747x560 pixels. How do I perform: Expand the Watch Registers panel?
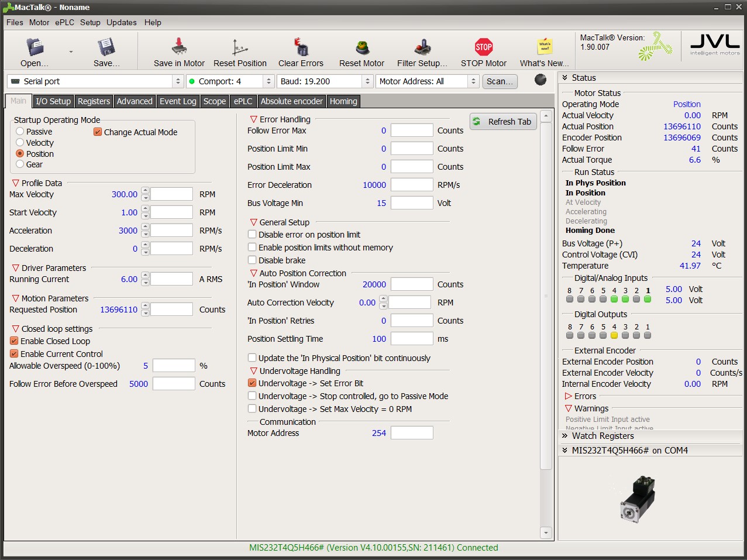tap(565, 436)
